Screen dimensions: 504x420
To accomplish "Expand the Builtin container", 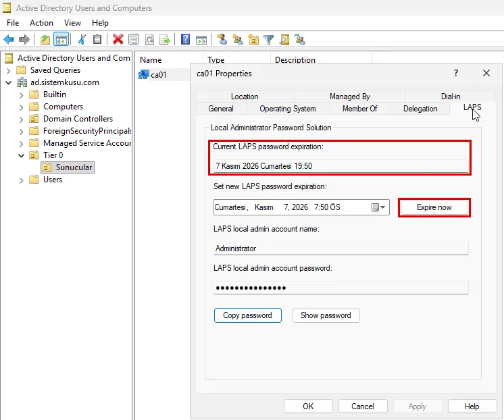I will coord(21,95).
